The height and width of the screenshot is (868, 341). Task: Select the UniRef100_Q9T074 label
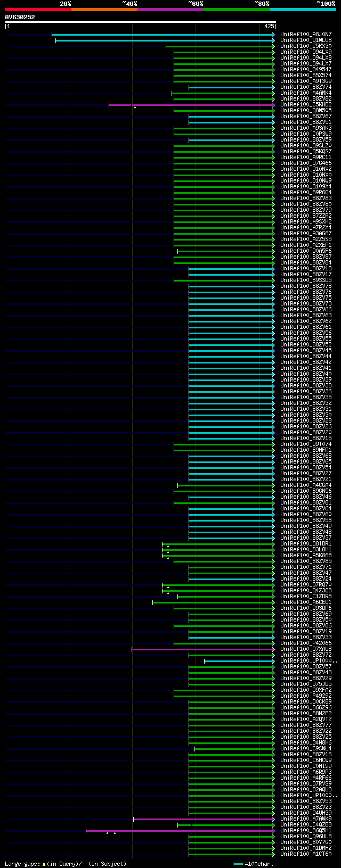(x=306, y=444)
